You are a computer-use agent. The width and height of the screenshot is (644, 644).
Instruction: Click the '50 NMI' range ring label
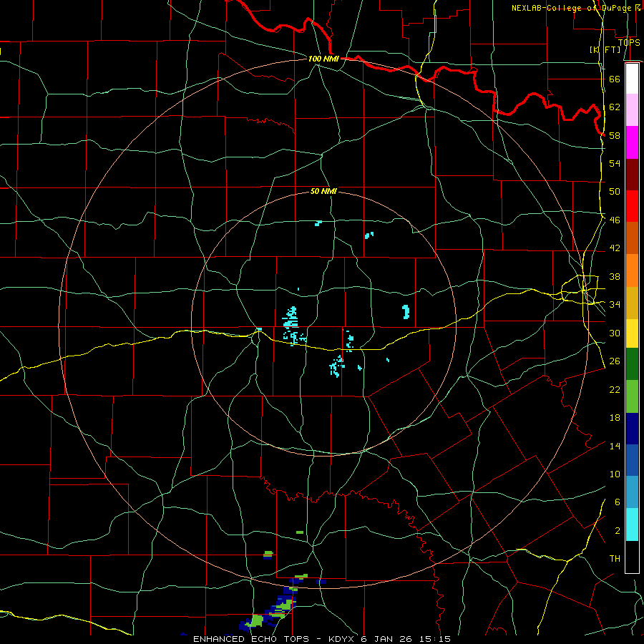click(x=323, y=191)
